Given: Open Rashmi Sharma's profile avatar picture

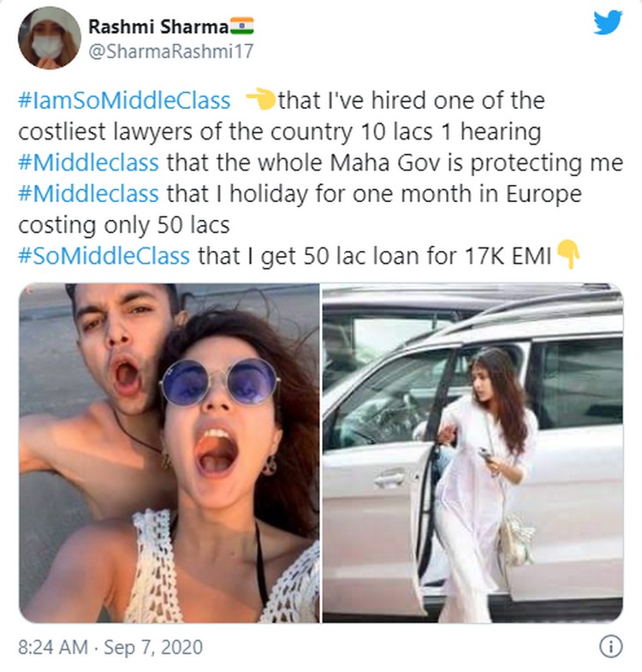Looking at the screenshot, I should (x=50, y=38).
